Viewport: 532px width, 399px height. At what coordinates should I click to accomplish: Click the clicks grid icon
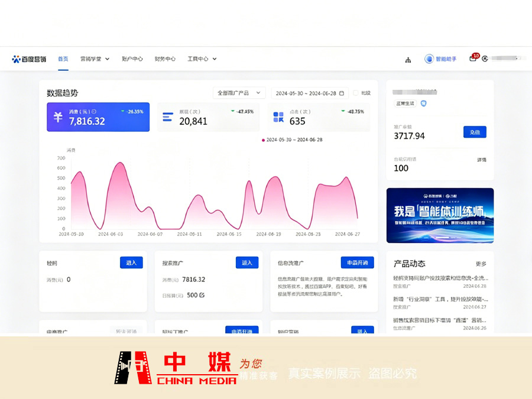278,117
